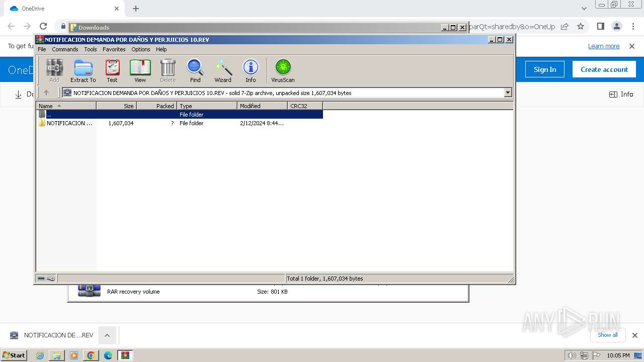
Task: Close the OneDrive browser tab
Action: click(x=117, y=9)
